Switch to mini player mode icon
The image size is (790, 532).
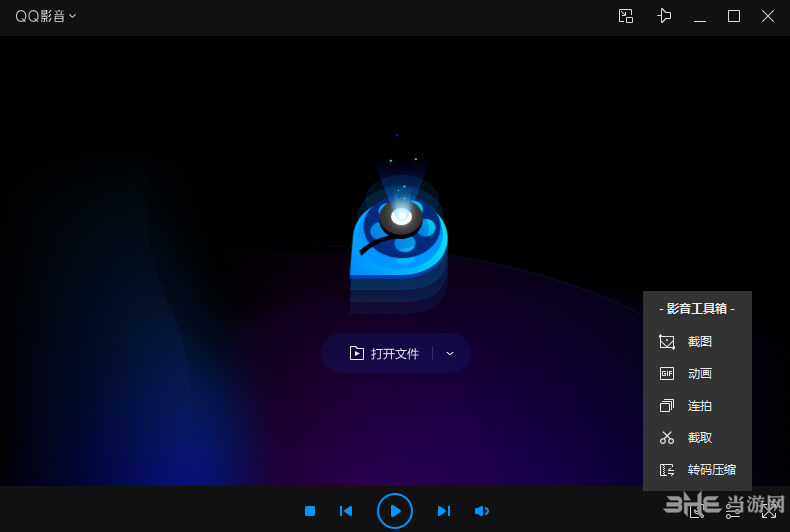626,16
